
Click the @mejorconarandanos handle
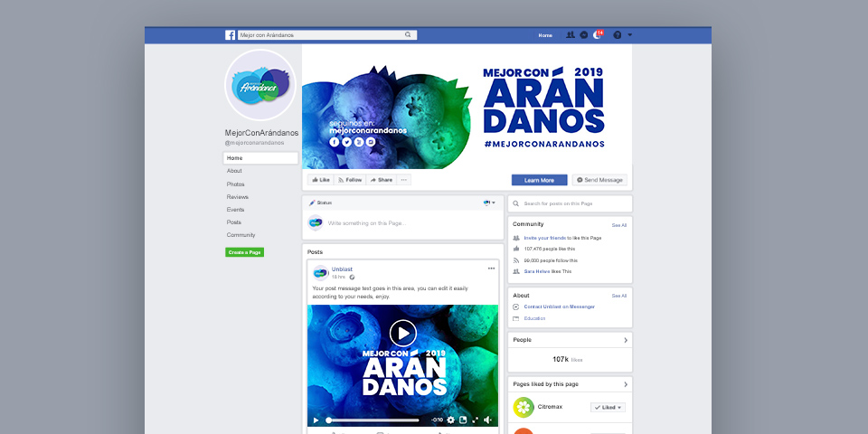(254, 143)
